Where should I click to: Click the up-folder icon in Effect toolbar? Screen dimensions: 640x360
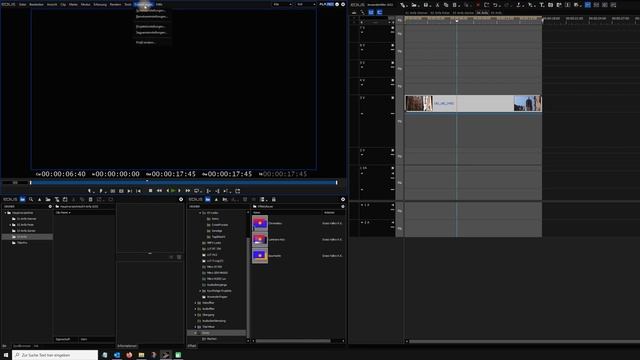[x=216, y=200]
